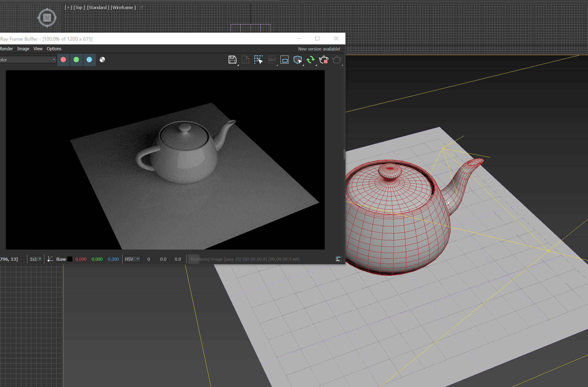Click the Follow mouse selection icon
The height and width of the screenshot is (387, 588).
(258, 60)
